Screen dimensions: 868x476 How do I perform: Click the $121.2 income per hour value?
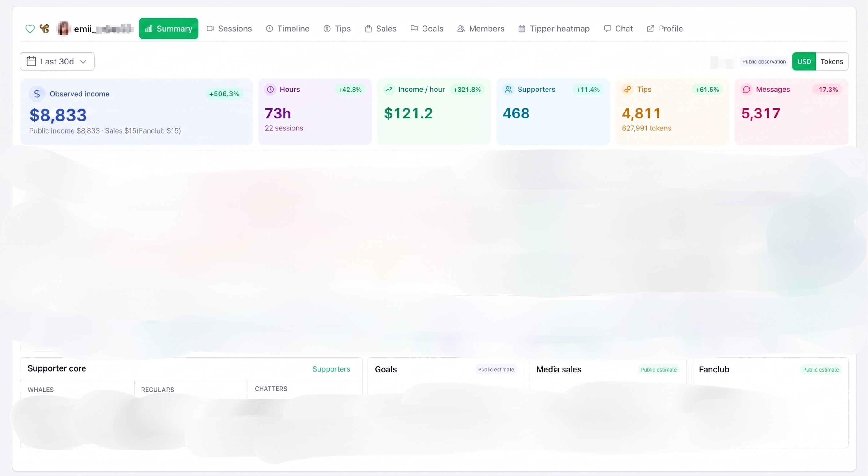pyautogui.click(x=408, y=113)
